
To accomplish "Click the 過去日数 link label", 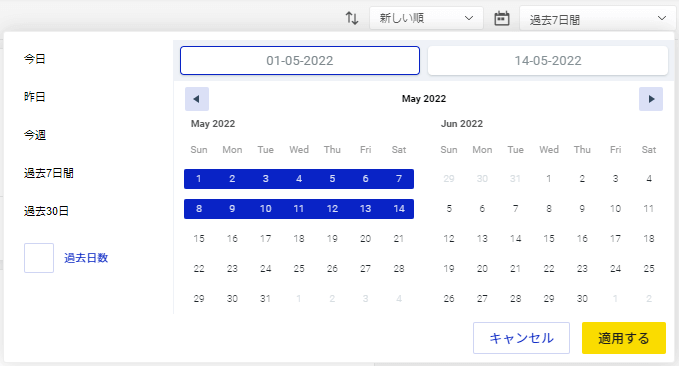I will pyautogui.click(x=86, y=258).
